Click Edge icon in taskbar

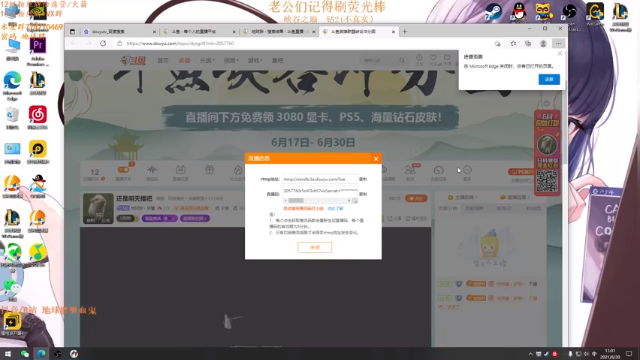(x=41, y=354)
